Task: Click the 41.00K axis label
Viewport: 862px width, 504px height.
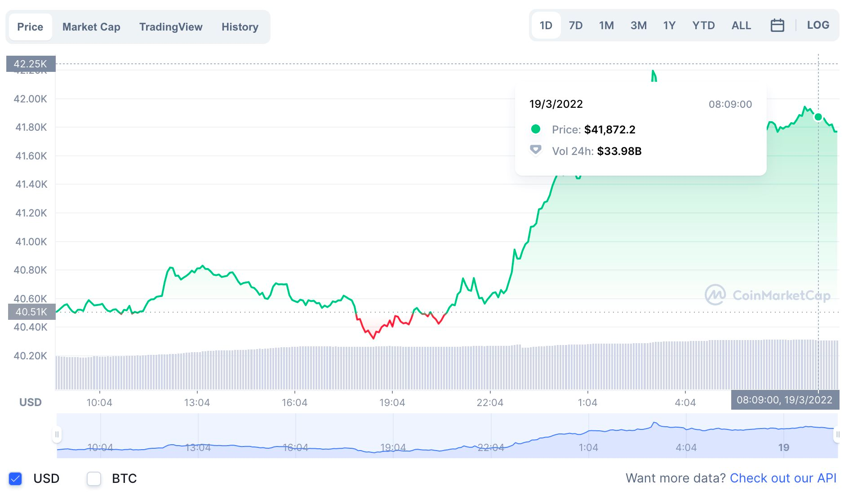Action: [x=31, y=242]
